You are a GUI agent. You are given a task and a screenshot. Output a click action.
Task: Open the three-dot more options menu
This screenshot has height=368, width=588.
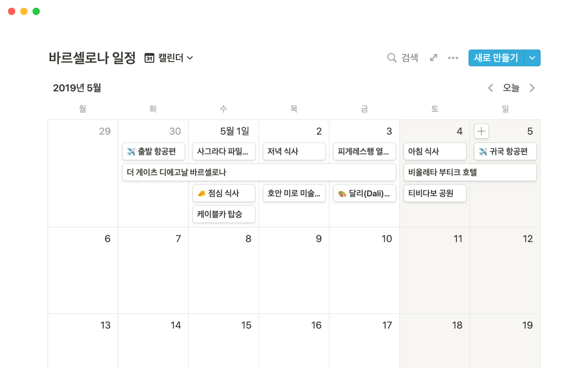click(x=453, y=58)
